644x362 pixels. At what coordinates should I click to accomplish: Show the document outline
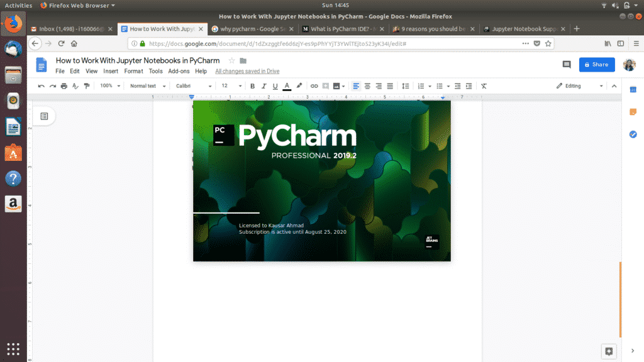(43, 116)
